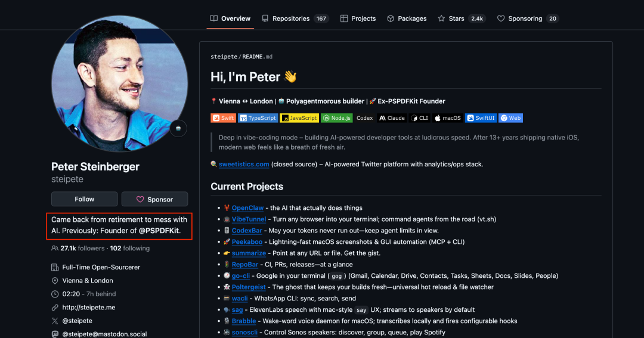Image resolution: width=644 pixels, height=338 pixels.
Task: Open the Packages tab
Action: click(x=407, y=18)
